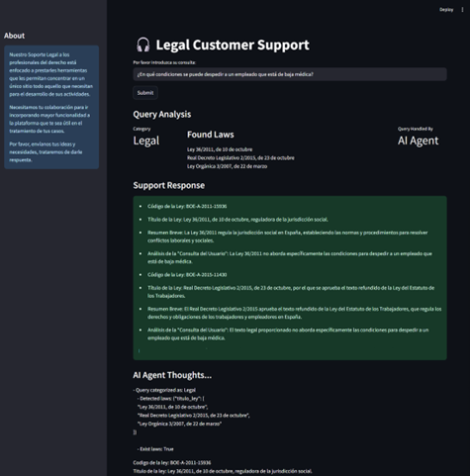Select Real Decreto Legislativo 2/2015 under Found Laws
The width and height of the screenshot is (470, 476).
pos(240,158)
